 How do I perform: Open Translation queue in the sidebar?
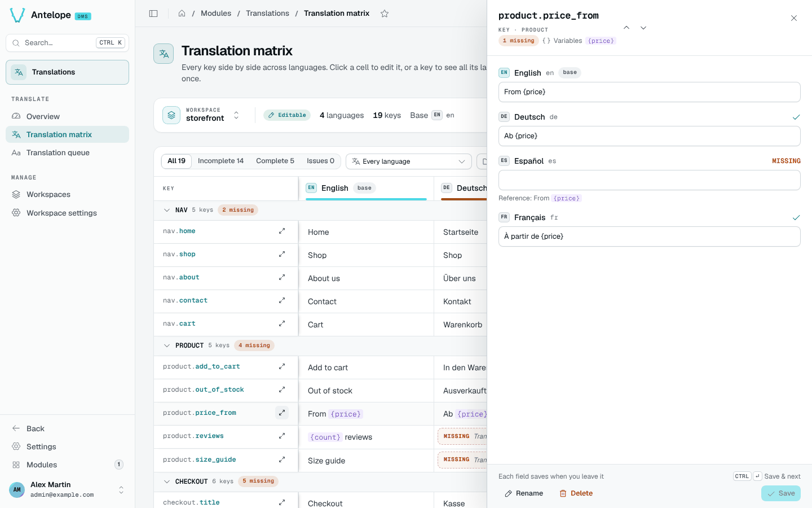click(x=67, y=152)
